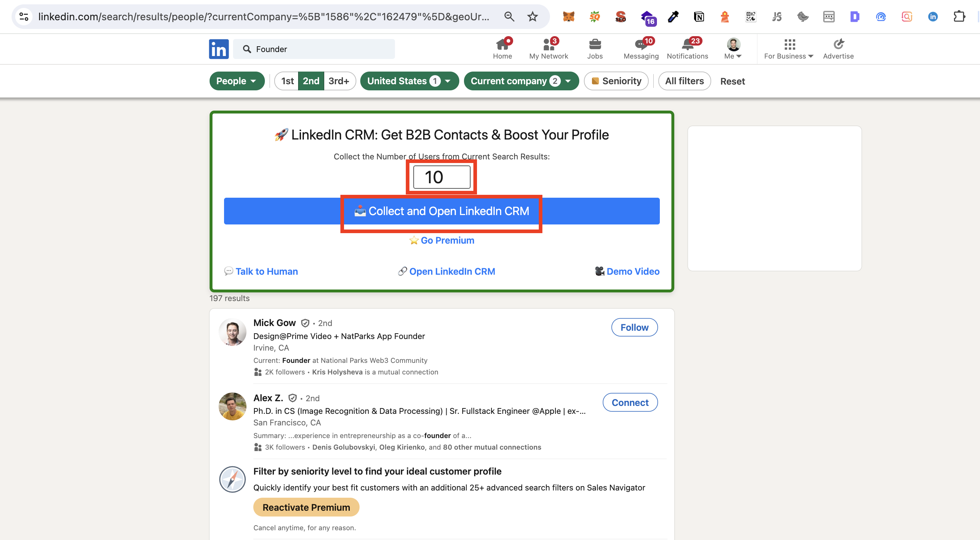Go to LinkedIn Home
The image size is (980, 540).
(x=502, y=49)
